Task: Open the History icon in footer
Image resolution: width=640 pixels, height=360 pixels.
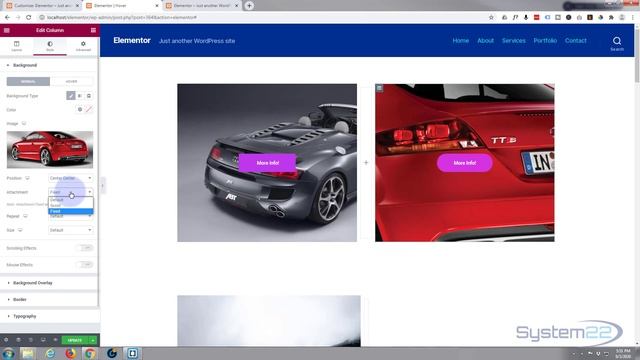Action: 31,340
